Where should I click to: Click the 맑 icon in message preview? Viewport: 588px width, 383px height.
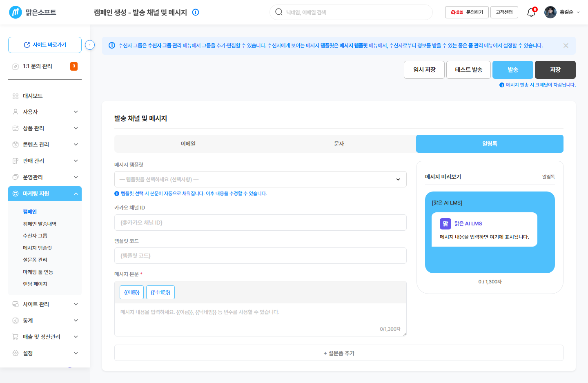(x=445, y=224)
